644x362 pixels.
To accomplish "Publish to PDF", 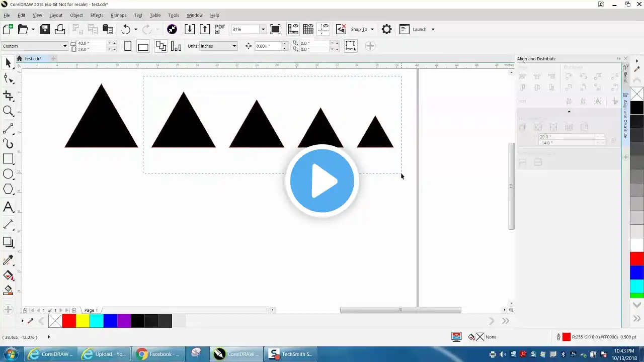I will click(220, 29).
